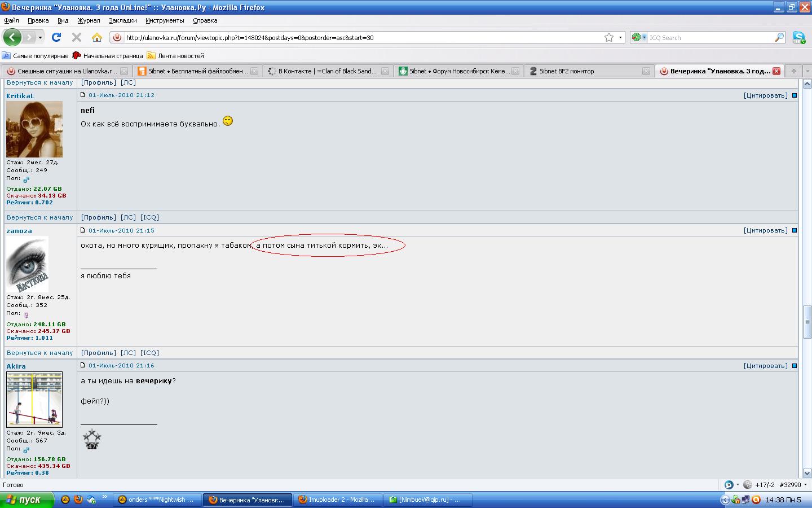812x508 pixels.
Task: Click post icon next to 01-Июль-2010 21:12
Action: click(x=83, y=95)
